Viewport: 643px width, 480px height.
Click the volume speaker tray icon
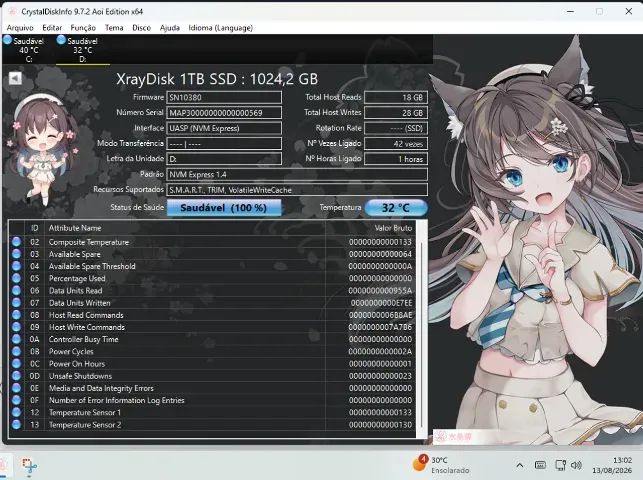(576, 465)
